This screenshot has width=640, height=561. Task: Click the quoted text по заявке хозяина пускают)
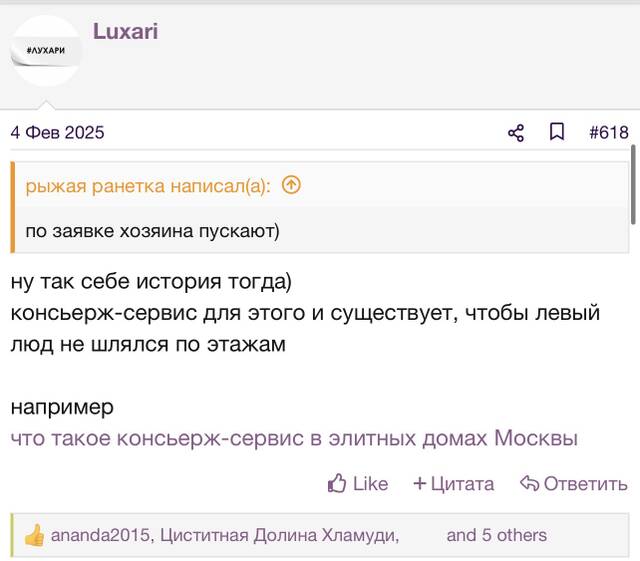[x=152, y=231]
